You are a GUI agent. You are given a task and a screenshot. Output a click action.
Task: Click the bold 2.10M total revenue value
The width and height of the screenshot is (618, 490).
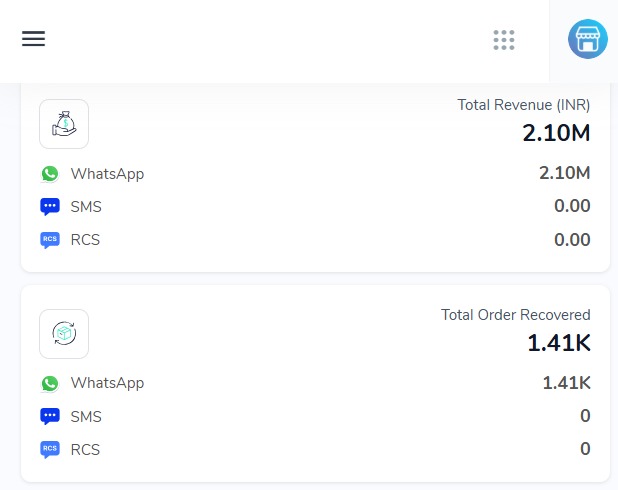[556, 133]
